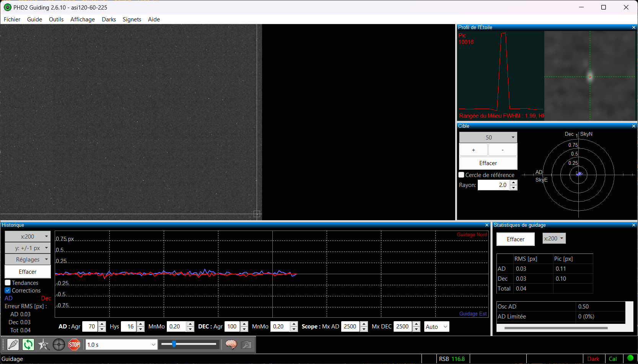Decrease Mx DEC with its down arrow

point(417,329)
